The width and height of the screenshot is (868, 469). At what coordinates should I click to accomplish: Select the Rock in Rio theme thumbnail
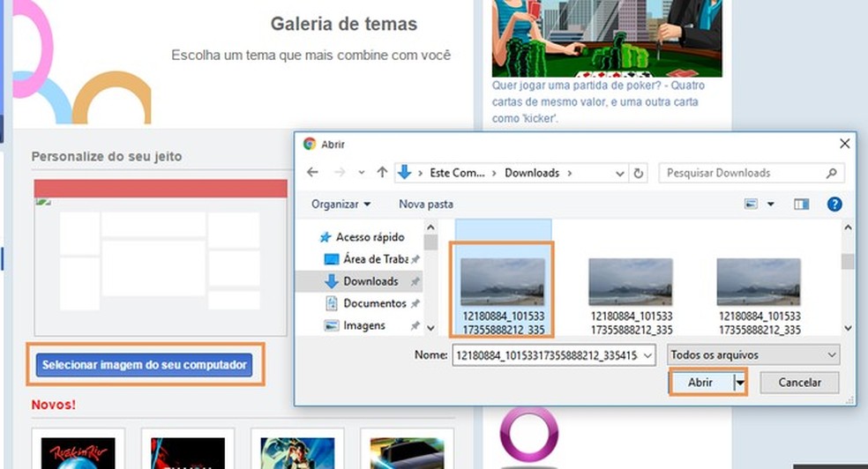78,453
